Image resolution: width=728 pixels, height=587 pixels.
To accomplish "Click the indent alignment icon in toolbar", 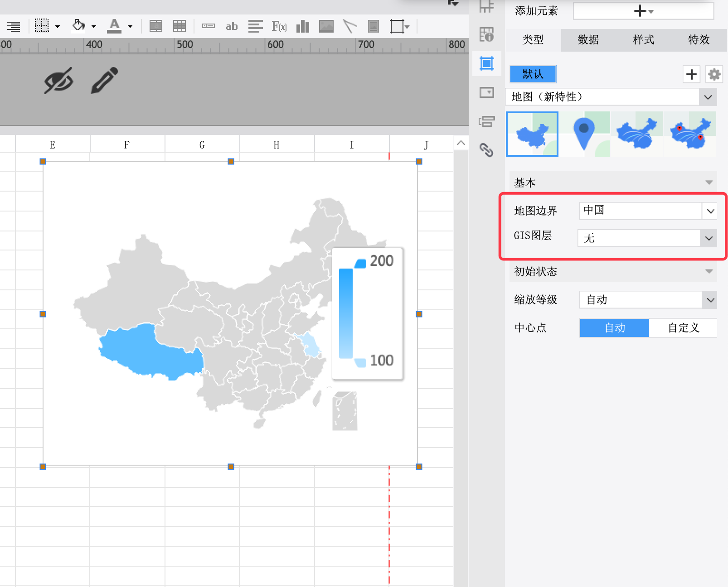I will pyautogui.click(x=14, y=26).
